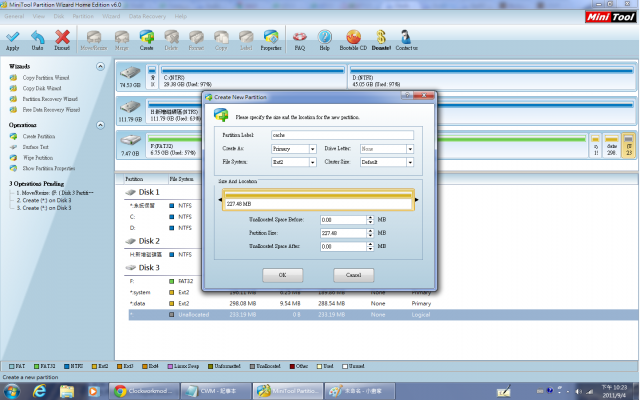This screenshot has width=640, height=400.
Task: Click right handle arrow of size bar
Action: (417, 200)
